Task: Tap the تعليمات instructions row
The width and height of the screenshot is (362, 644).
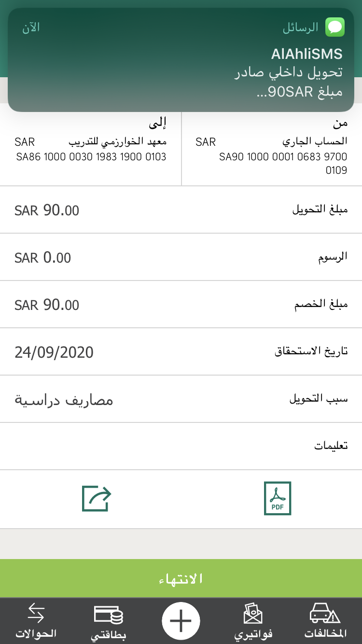Action: point(181,446)
